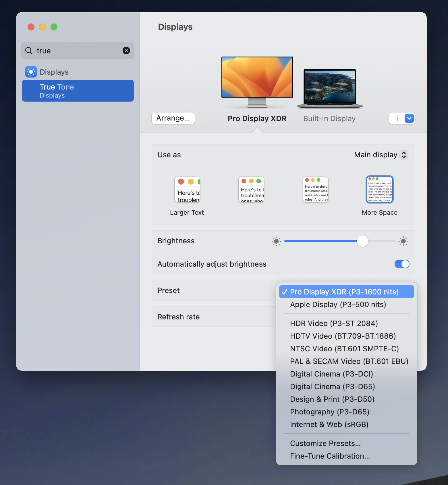Click the Displays sun icon in sidebar
The height and width of the screenshot is (485, 448).
[x=31, y=72]
